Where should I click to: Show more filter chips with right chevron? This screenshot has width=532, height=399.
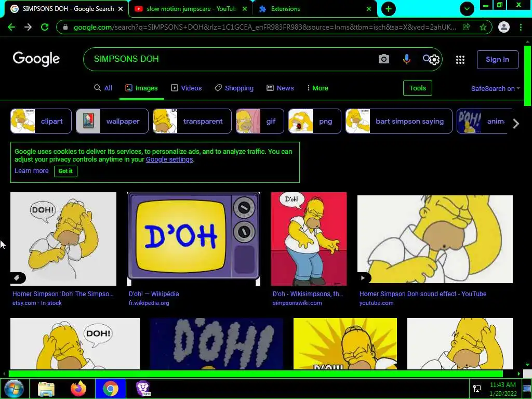coord(516,124)
